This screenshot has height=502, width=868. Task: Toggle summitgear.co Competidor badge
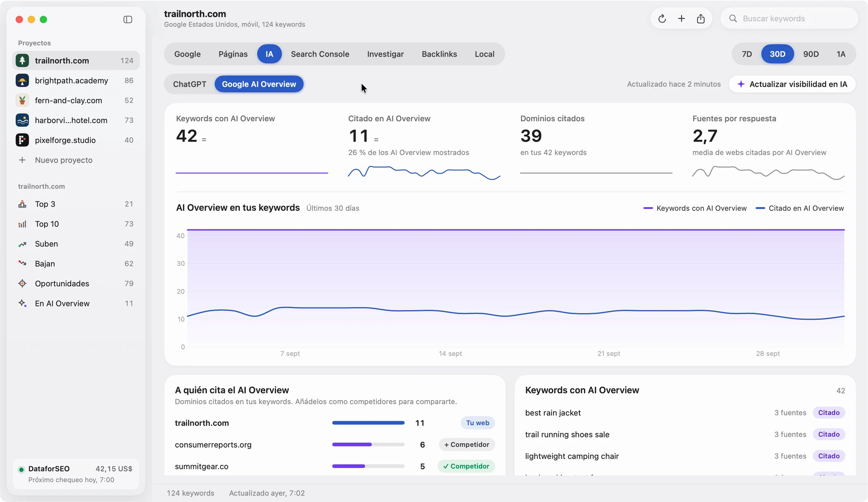(x=466, y=466)
